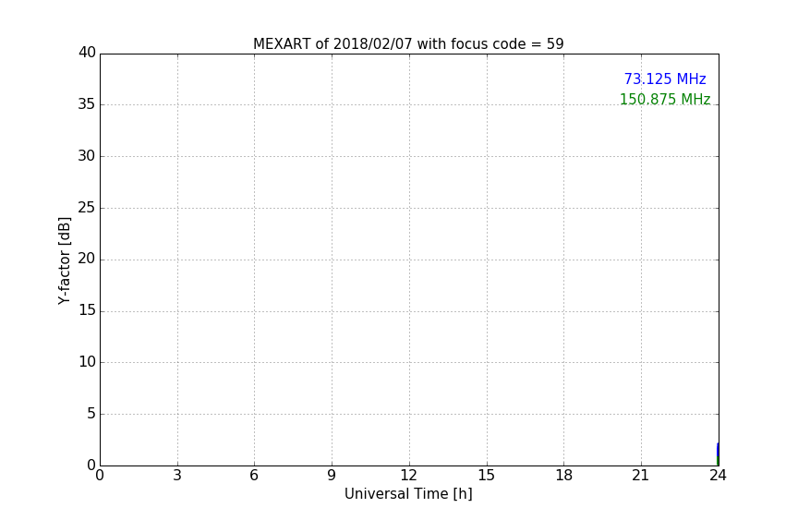The width and height of the screenshot is (798, 532).
Task: Click x-axis tick label 18
Action: tap(564, 476)
